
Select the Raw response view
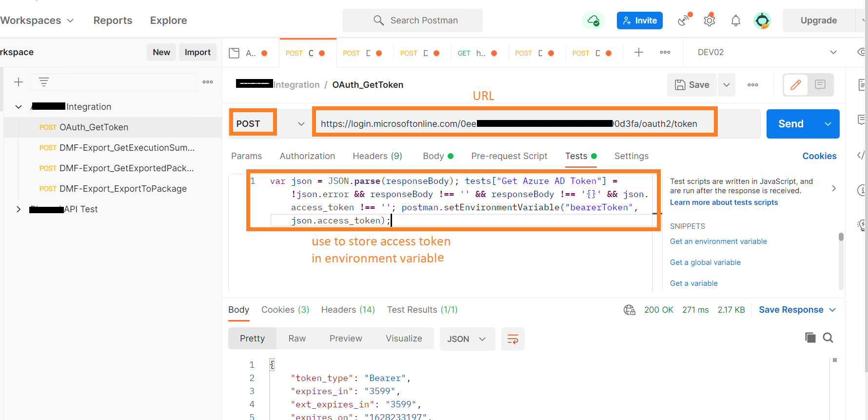(x=297, y=339)
